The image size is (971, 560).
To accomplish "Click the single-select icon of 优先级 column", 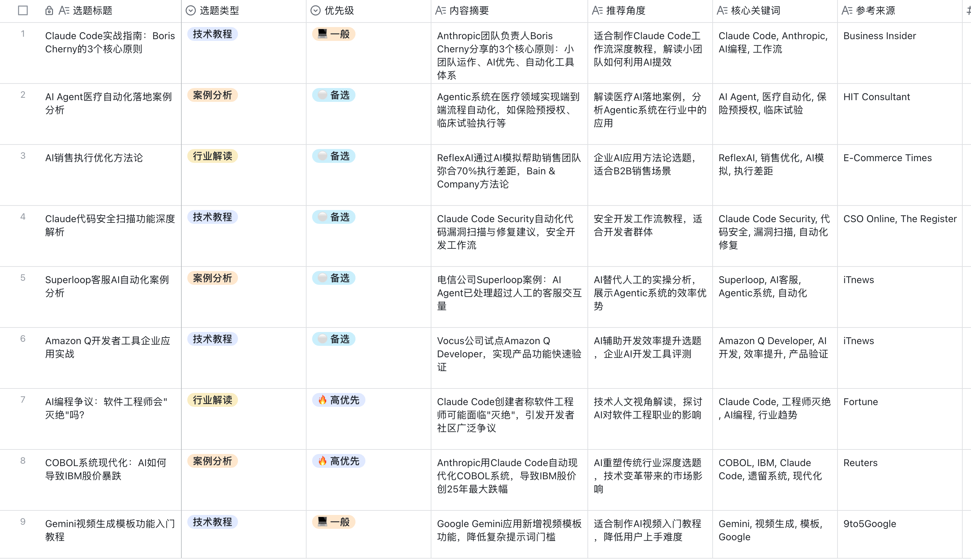I will click(x=315, y=10).
